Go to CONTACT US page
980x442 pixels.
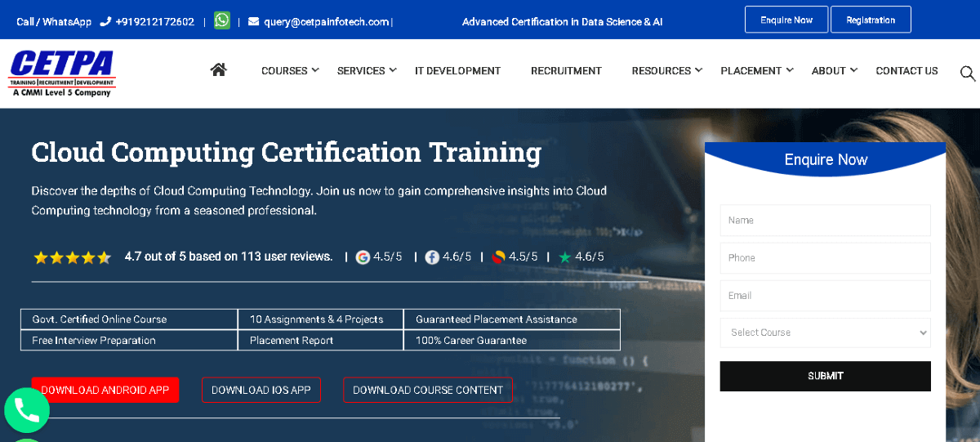906,71
